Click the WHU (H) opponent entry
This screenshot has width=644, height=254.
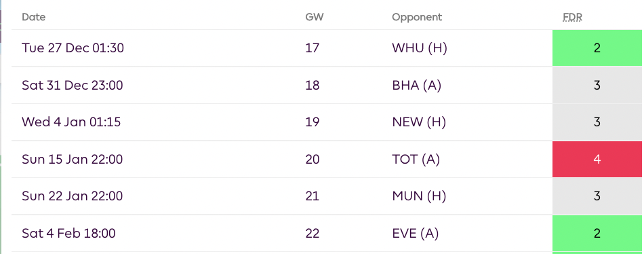pyautogui.click(x=420, y=48)
